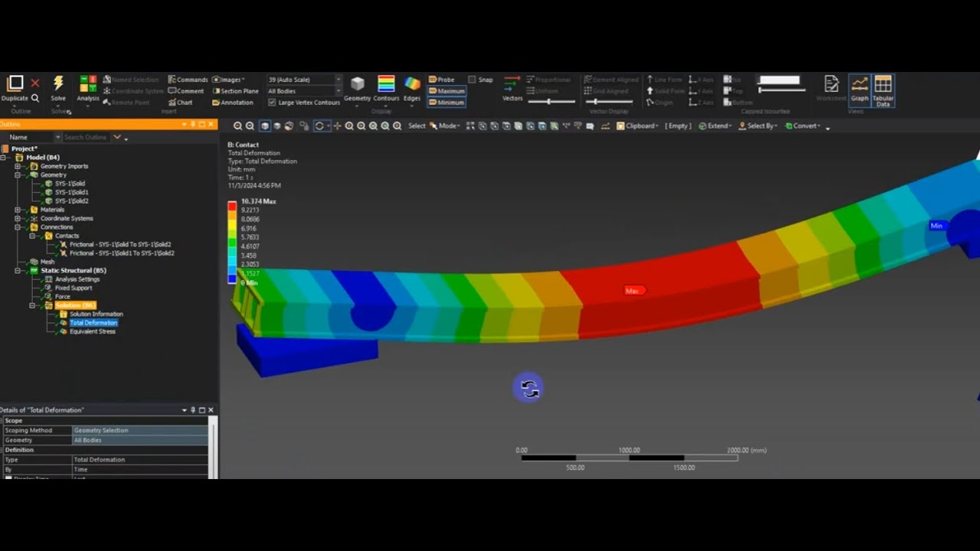
Task: Toggle the Probe button
Action: tap(442, 80)
